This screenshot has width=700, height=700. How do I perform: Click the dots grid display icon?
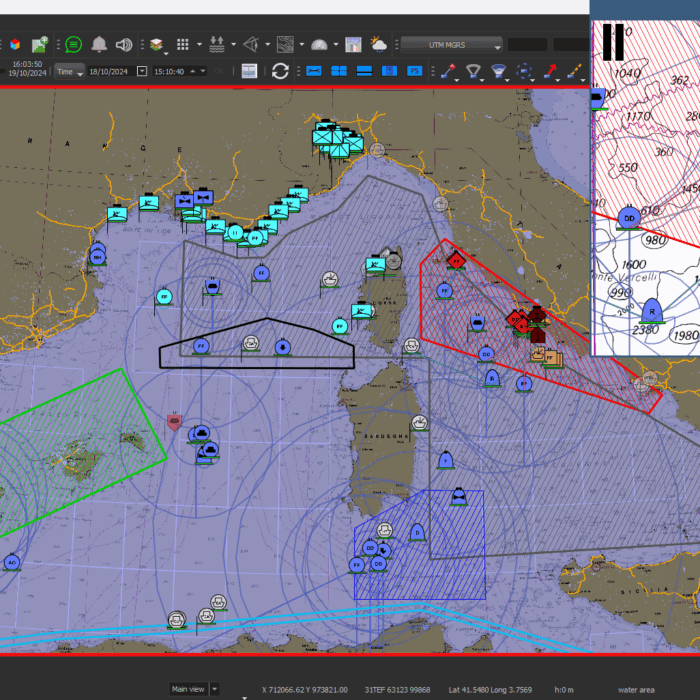(183, 44)
